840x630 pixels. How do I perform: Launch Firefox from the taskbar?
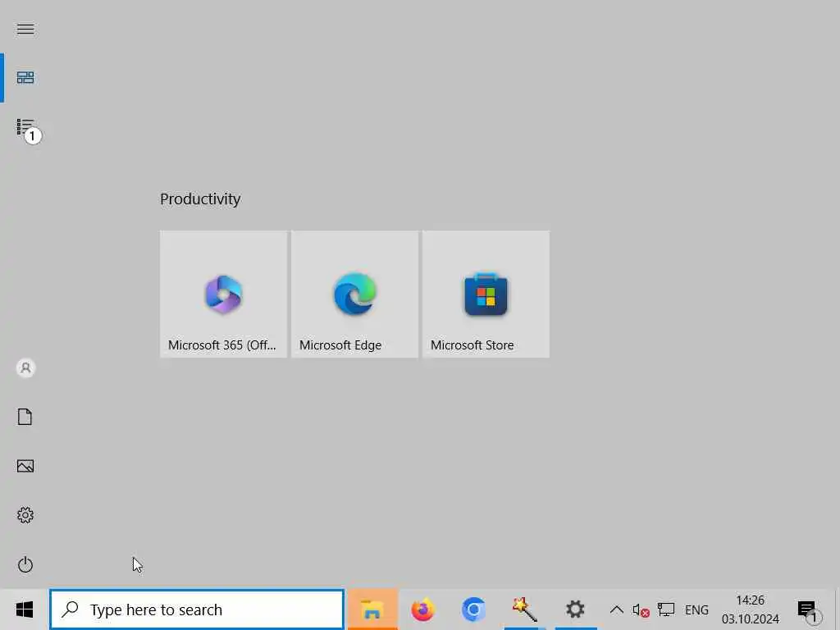tap(422, 609)
